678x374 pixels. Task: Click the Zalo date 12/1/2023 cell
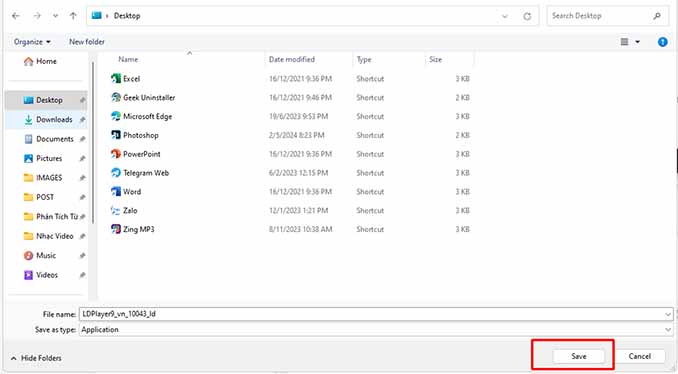click(298, 211)
